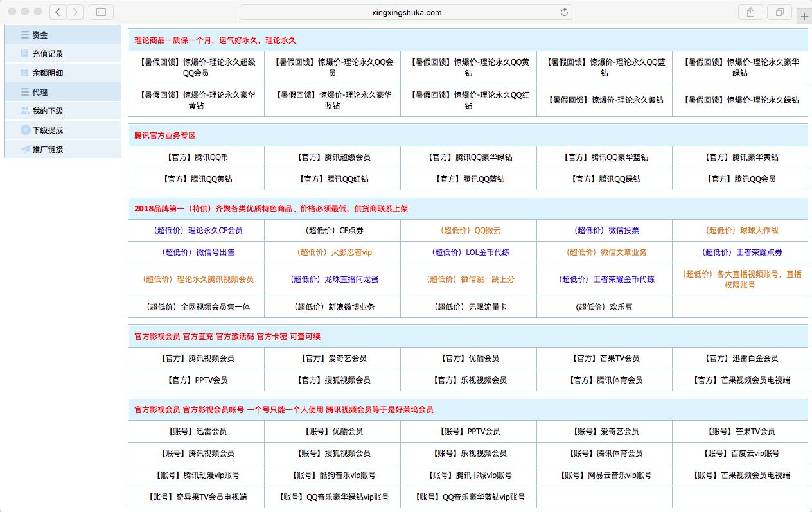
Task: Open 理论永久QQ蓝钻 product
Action: click(x=605, y=67)
